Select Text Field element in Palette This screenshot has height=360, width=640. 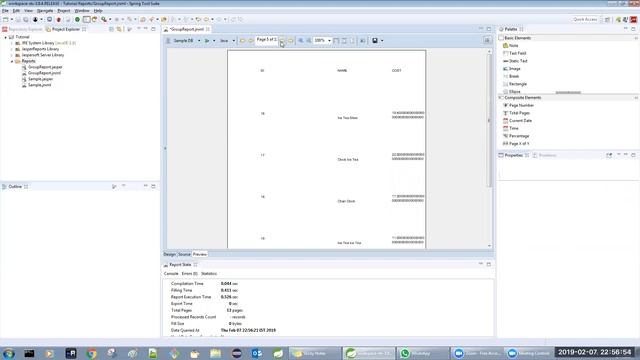[514, 53]
